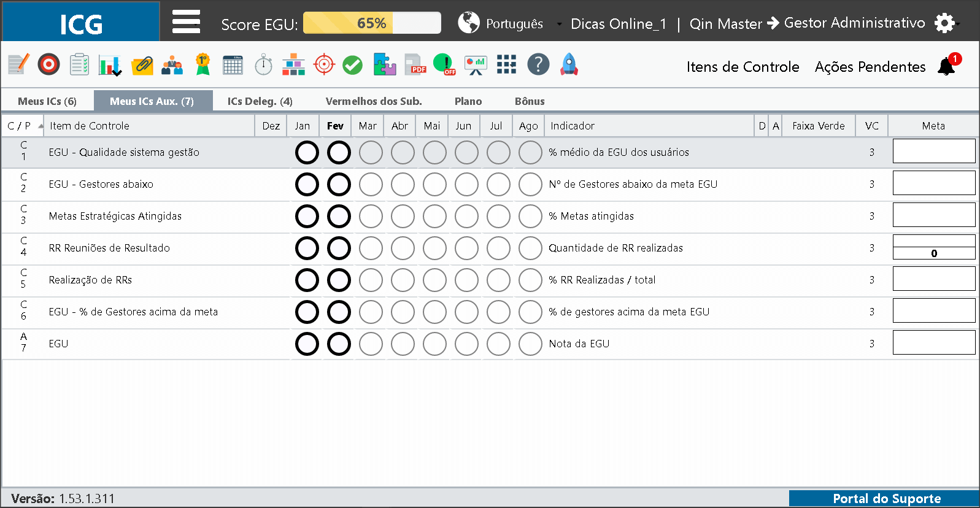
Task: Toggle the green alert OFF icon
Action: (444, 64)
